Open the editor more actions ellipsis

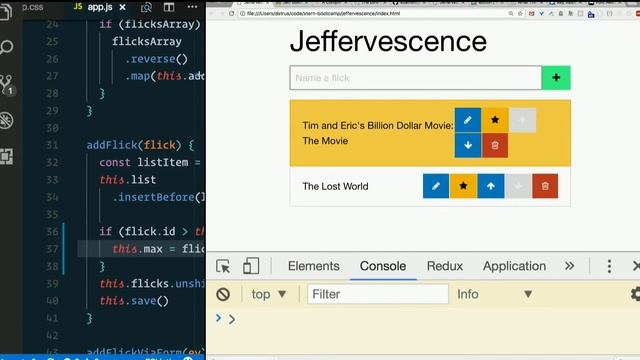tap(192, 7)
